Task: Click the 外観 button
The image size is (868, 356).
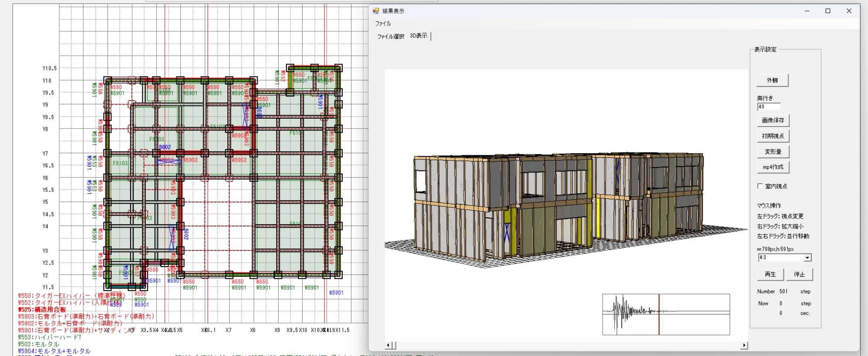Action: pyautogui.click(x=772, y=80)
